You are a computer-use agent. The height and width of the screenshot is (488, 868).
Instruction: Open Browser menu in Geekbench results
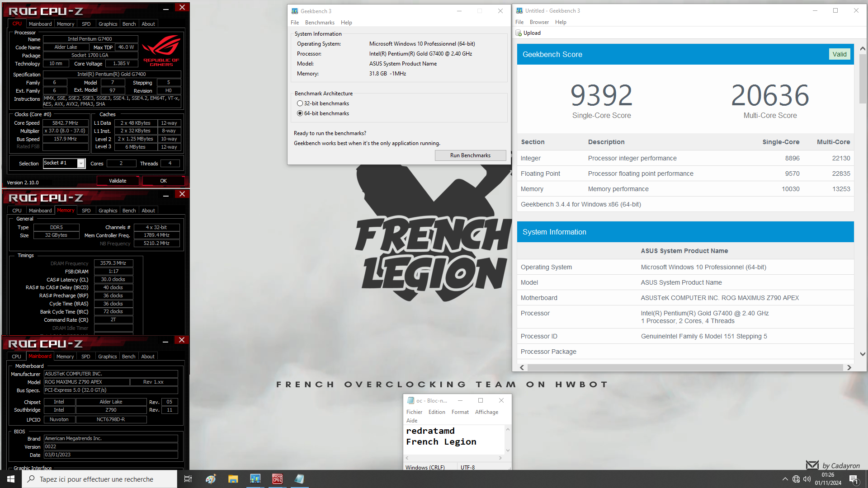pyautogui.click(x=539, y=22)
